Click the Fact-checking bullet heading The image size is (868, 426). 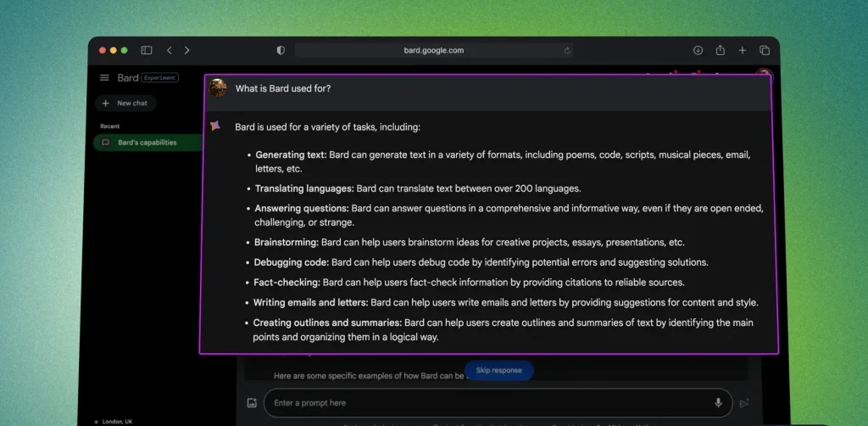click(287, 283)
